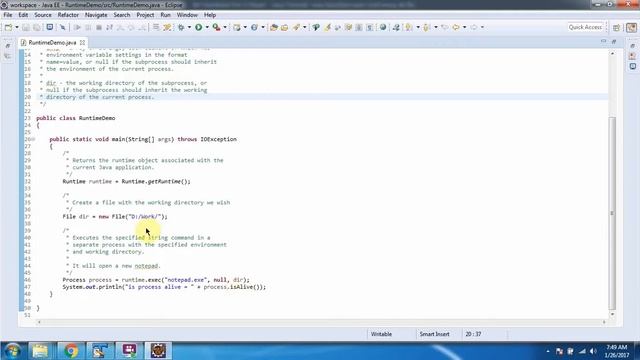The width and height of the screenshot is (640, 360).
Task: Collapse the main method fold marker
Action: (x=33, y=139)
